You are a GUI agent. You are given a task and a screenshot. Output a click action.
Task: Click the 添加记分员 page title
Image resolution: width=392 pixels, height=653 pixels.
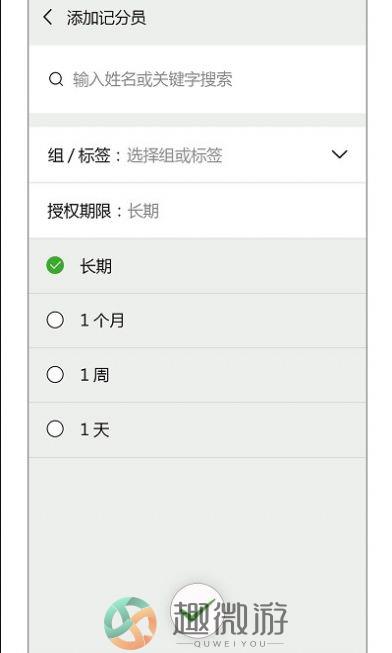point(106,18)
